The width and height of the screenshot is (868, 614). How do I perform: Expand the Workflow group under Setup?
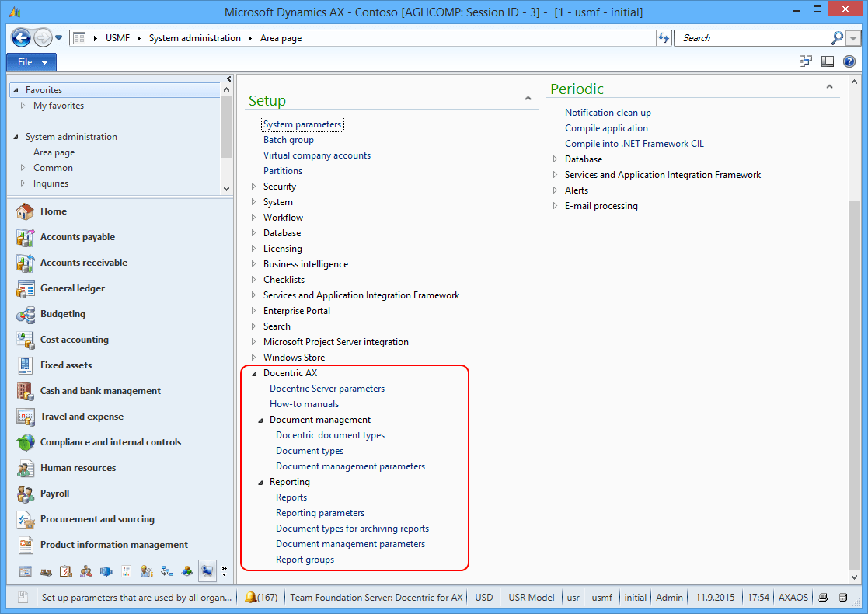click(253, 218)
